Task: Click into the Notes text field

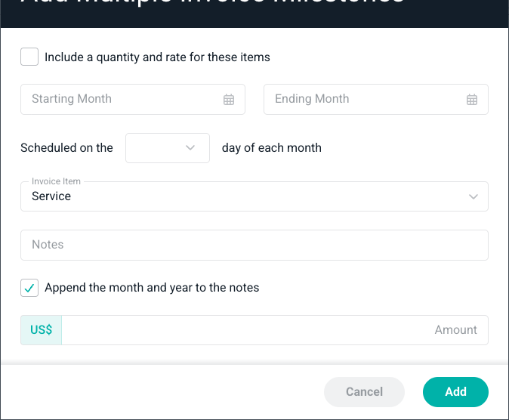Action: [x=254, y=246]
